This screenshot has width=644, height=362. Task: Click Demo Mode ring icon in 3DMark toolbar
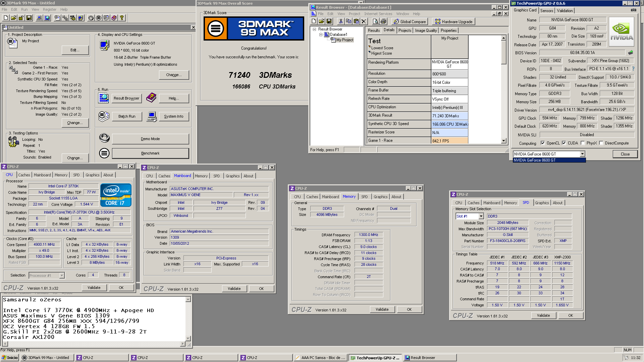(91, 18)
